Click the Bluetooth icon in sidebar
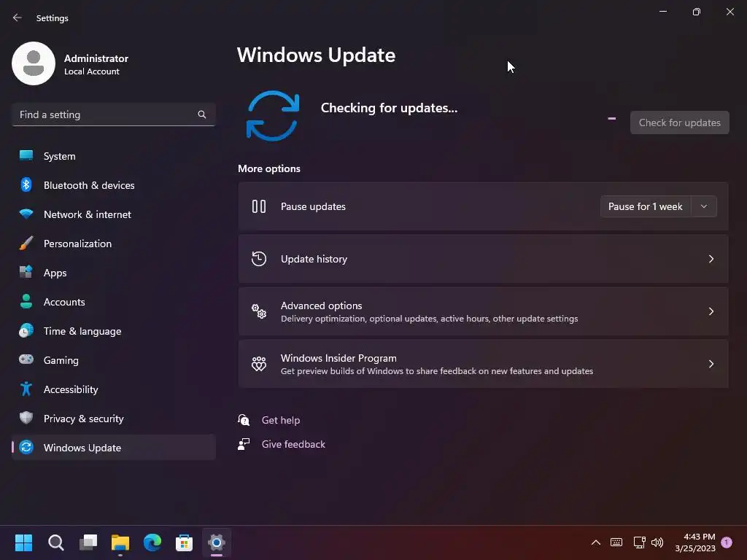This screenshot has height=560, width=747. (26, 184)
